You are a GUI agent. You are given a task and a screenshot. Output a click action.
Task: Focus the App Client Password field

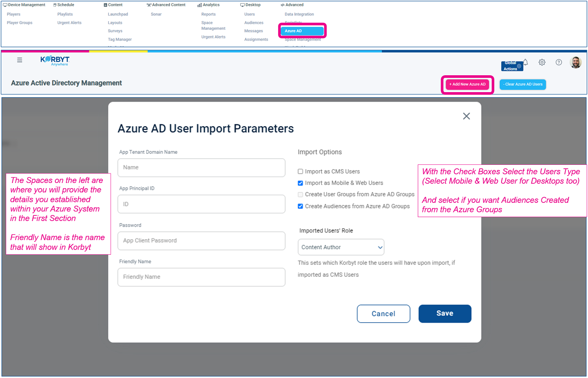(201, 240)
